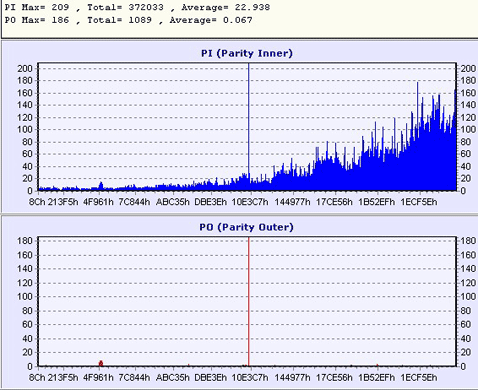Click the PO Max= 186 statistics line
Image resolution: width=478 pixels, height=390 pixels.
(x=128, y=20)
